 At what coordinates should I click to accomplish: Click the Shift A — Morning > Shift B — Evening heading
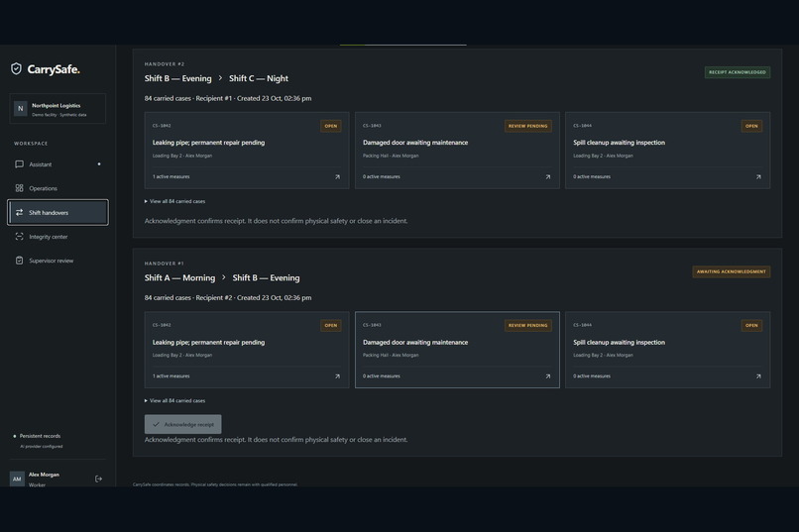[x=222, y=278]
